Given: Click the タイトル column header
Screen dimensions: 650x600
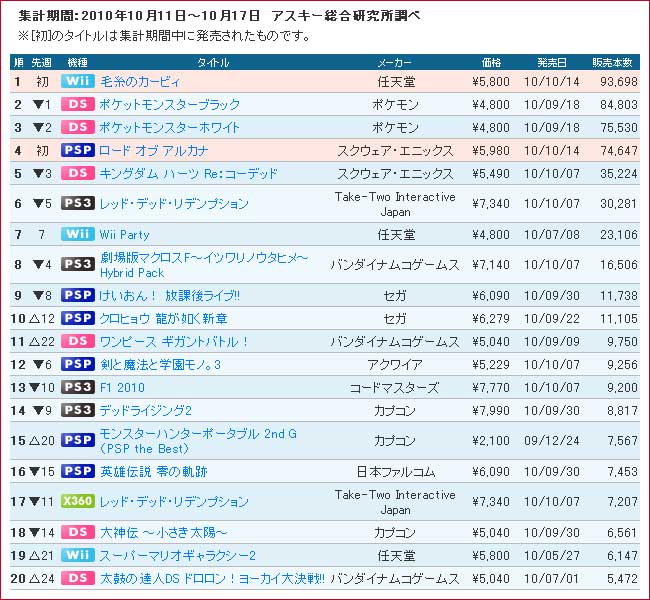Looking at the screenshot, I should point(213,62).
